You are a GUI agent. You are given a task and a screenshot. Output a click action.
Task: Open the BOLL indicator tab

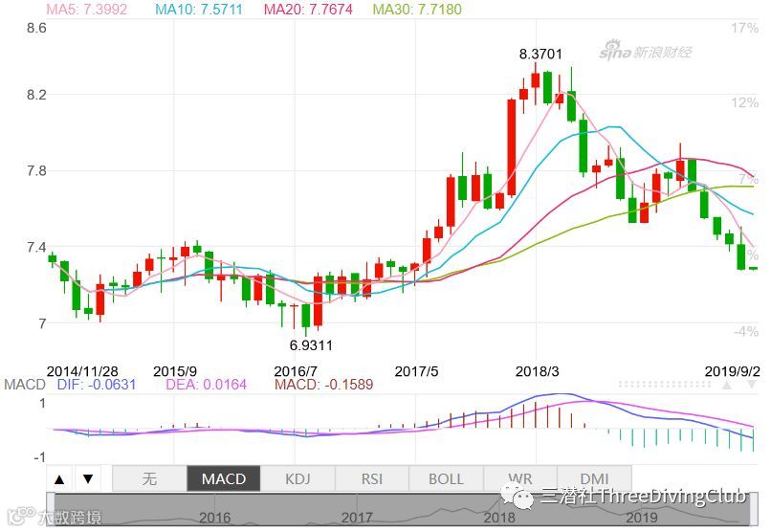446,478
